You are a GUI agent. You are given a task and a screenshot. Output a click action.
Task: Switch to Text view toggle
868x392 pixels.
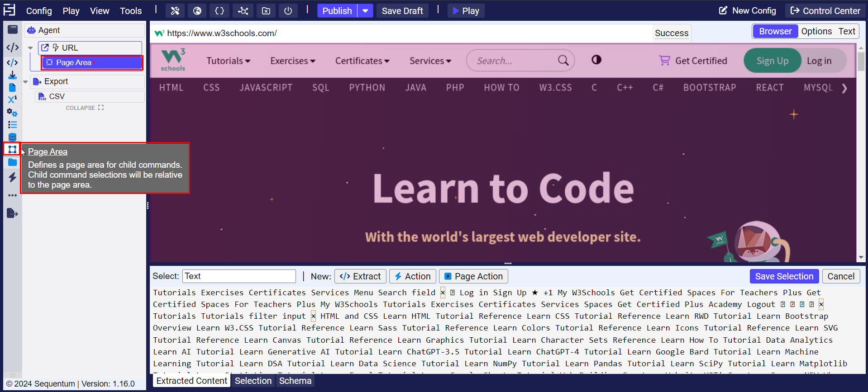pos(847,31)
